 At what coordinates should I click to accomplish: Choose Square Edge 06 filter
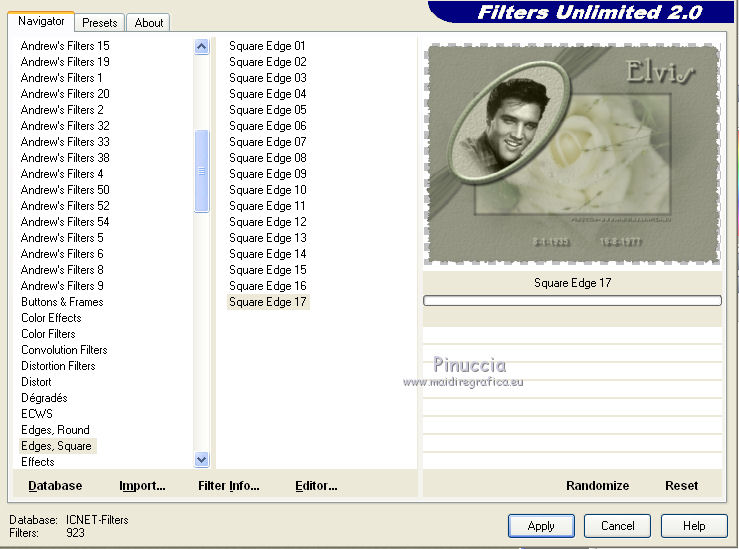click(x=267, y=126)
